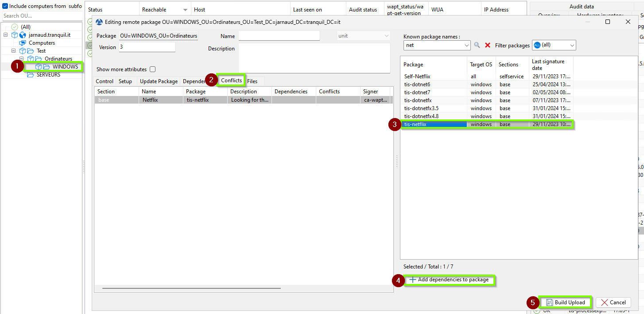Select the tis-dotnetfx package row
The width and height of the screenshot is (644, 314).
[x=487, y=100]
